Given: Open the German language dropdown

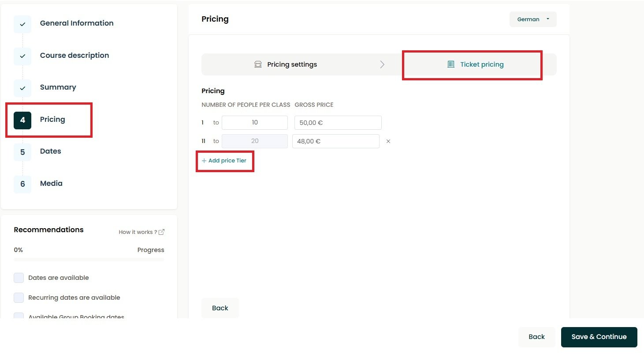Looking at the screenshot, I should click(x=533, y=19).
